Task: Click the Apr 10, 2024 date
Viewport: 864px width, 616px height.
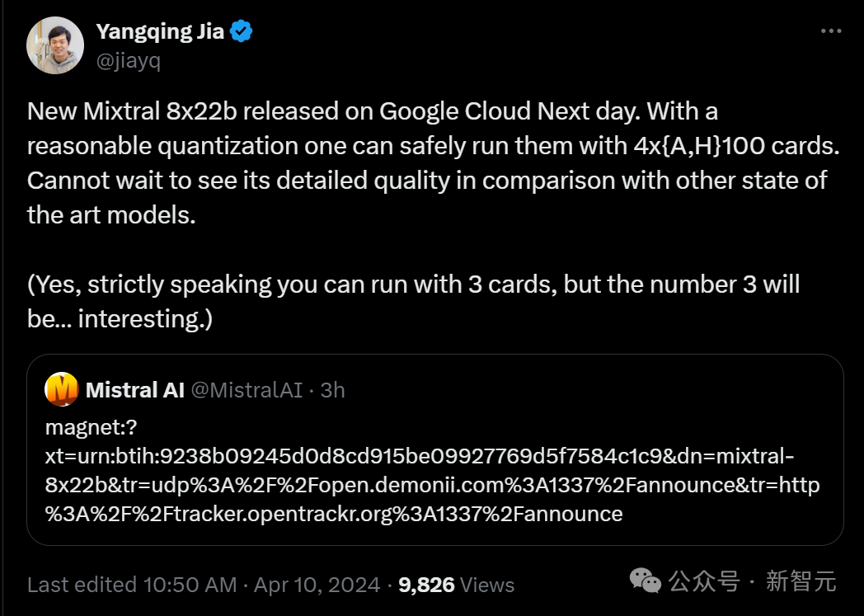Action: [317, 585]
